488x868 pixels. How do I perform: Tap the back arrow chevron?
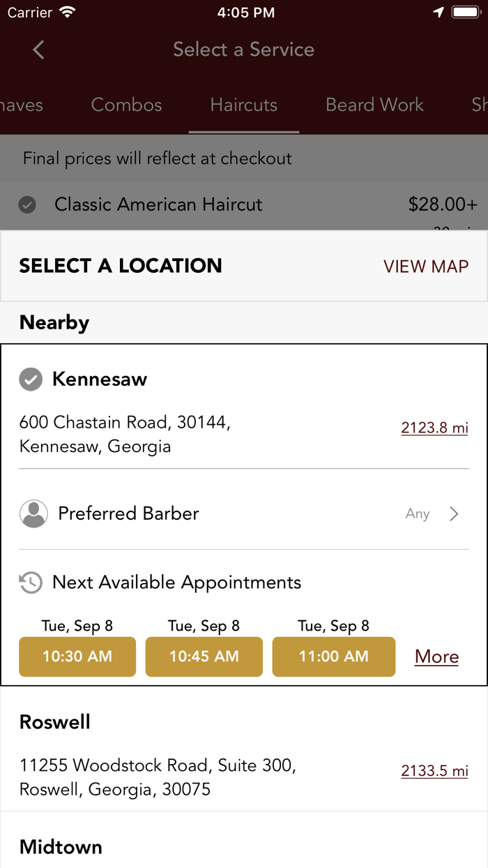(x=38, y=50)
